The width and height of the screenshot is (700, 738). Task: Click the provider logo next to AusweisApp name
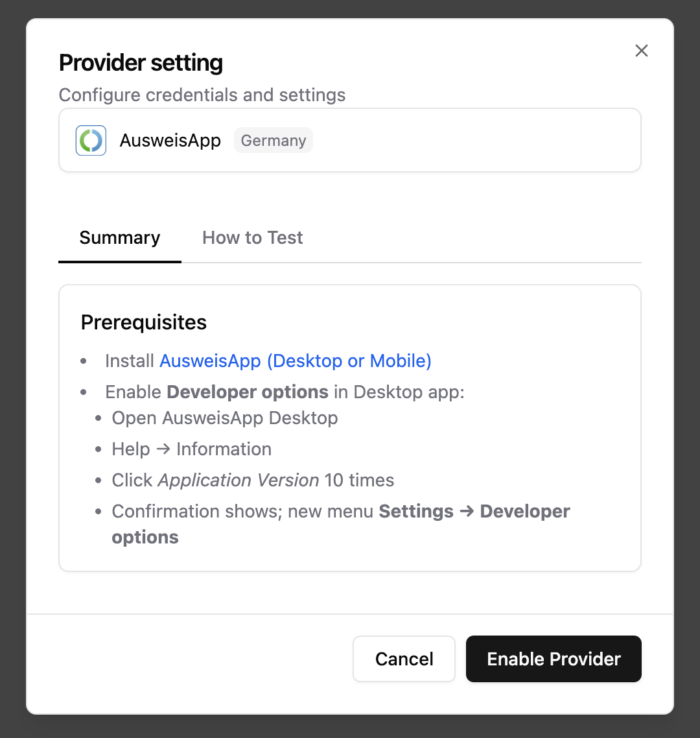click(x=91, y=140)
